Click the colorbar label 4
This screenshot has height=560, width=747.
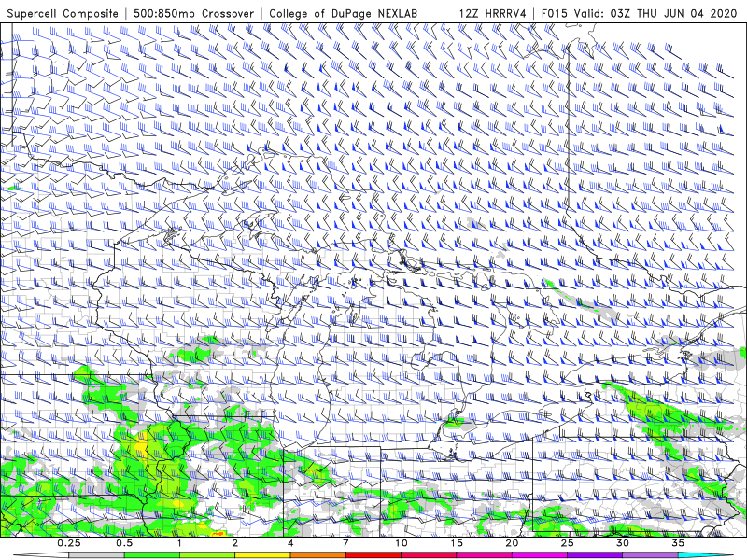[290, 543]
